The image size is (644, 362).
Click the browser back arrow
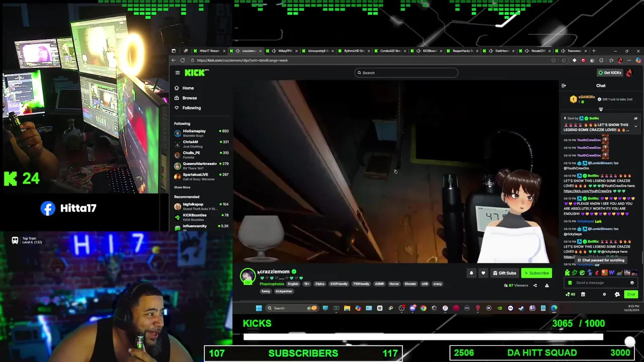[174, 60]
